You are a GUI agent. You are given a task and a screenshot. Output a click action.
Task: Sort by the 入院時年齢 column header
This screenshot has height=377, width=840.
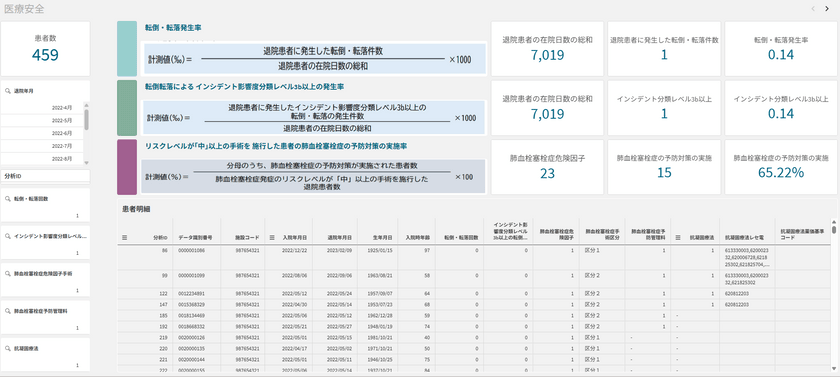pos(418,237)
